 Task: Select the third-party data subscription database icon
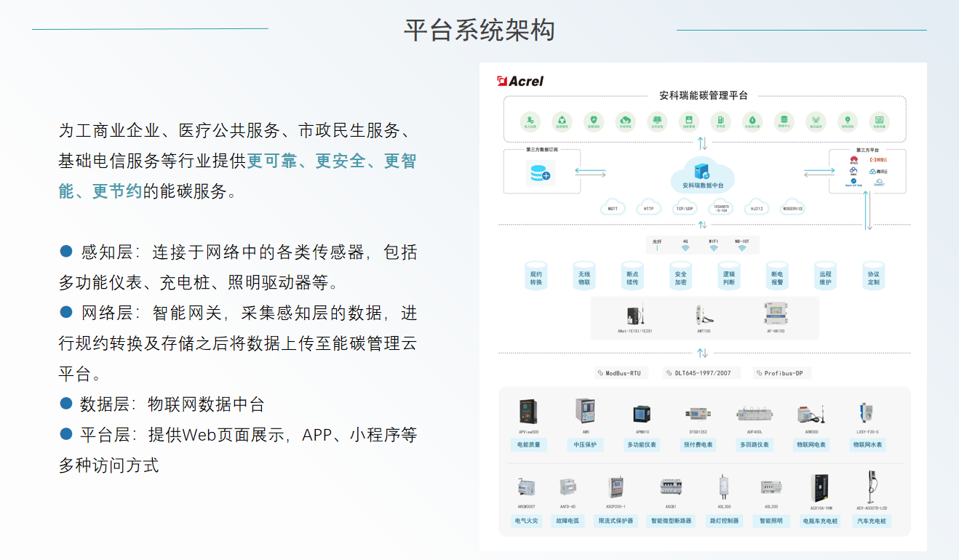point(541,173)
